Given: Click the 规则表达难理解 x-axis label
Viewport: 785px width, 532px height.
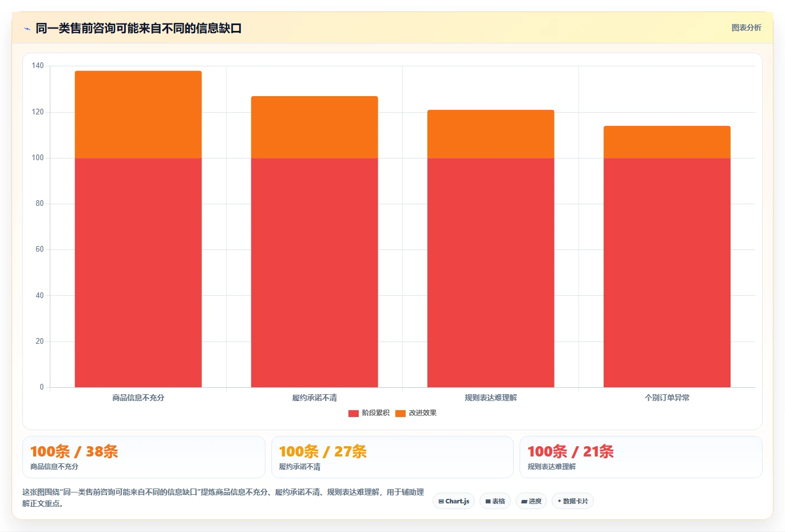Looking at the screenshot, I should point(491,398).
